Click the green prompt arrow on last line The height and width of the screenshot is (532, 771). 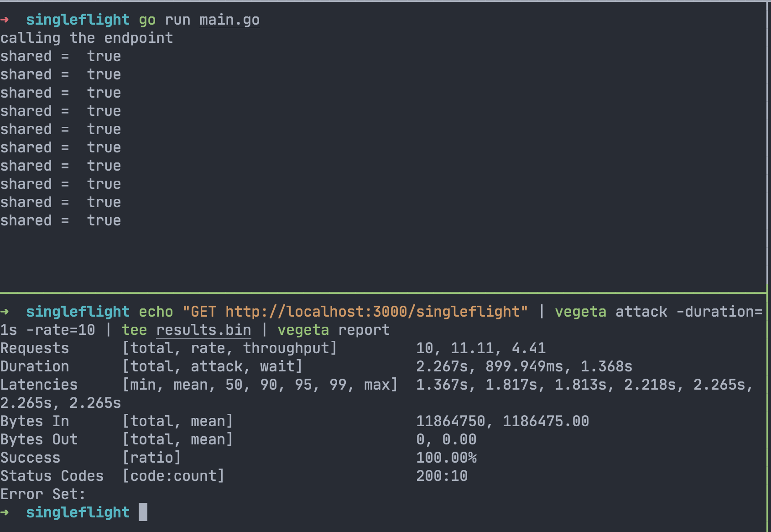point(5,512)
